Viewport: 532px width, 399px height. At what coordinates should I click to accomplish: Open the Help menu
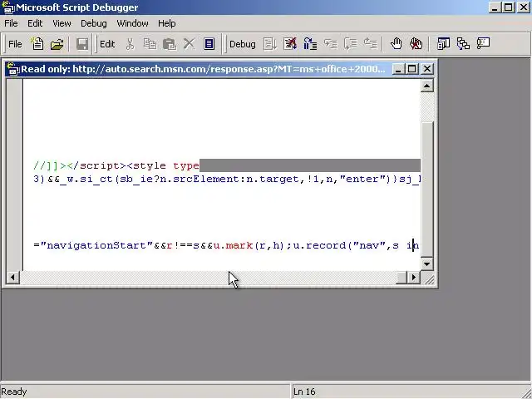(166, 23)
